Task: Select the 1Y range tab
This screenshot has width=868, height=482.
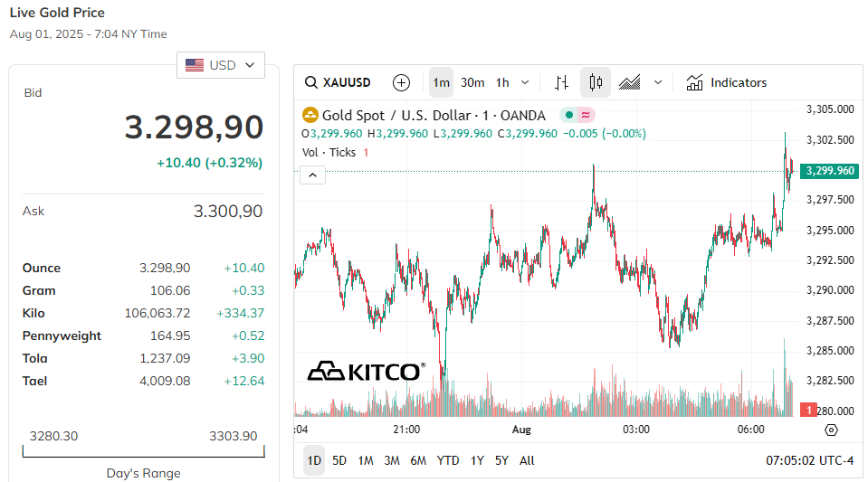Action: pos(477,460)
